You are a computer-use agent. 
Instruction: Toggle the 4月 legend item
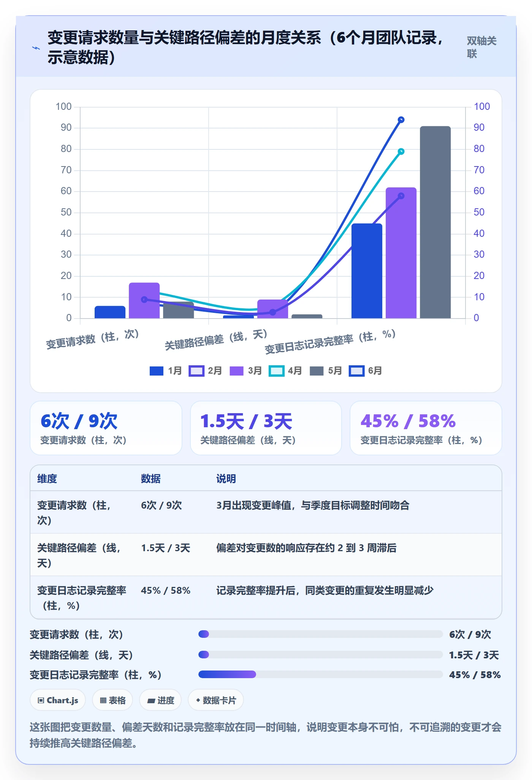[285, 371]
